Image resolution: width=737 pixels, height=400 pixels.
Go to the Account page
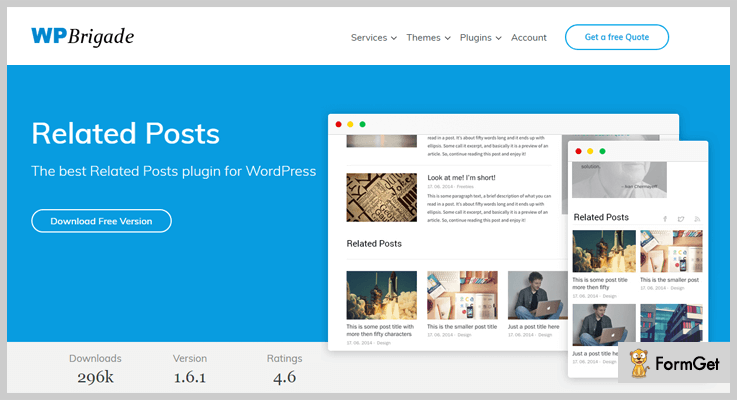(529, 38)
